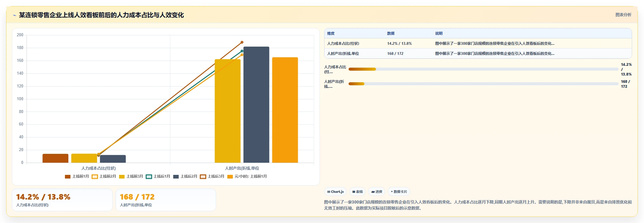Click the 数据 table column header
The height and width of the screenshot is (223, 644).
coord(391,34)
